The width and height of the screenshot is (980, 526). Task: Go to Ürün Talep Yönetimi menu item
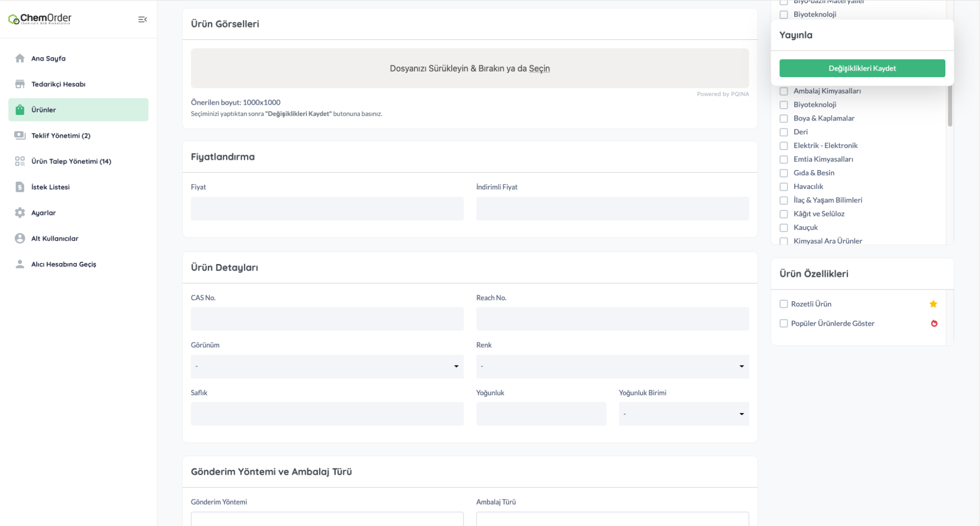coord(71,161)
